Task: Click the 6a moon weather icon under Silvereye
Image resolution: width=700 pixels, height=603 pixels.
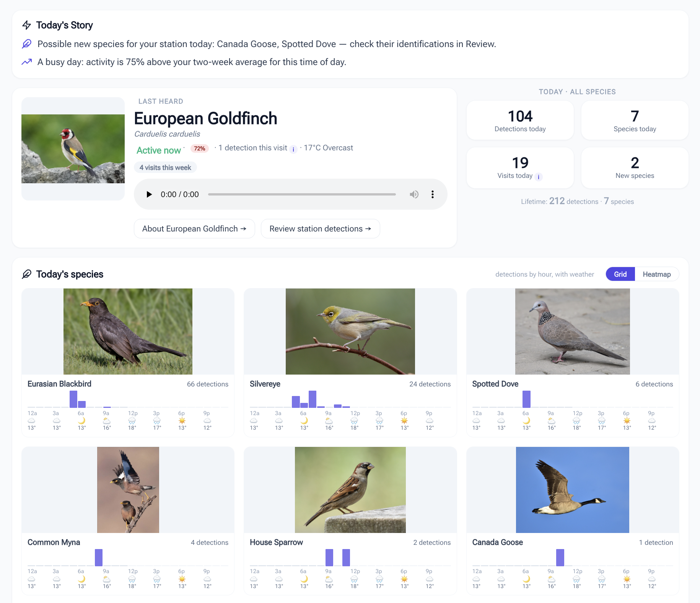Action: (x=304, y=420)
